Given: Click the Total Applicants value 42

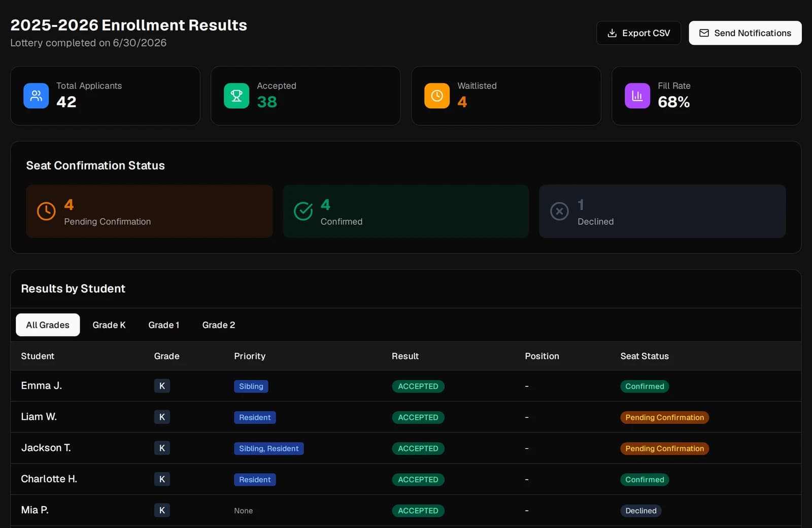Looking at the screenshot, I should click(x=66, y=102).
